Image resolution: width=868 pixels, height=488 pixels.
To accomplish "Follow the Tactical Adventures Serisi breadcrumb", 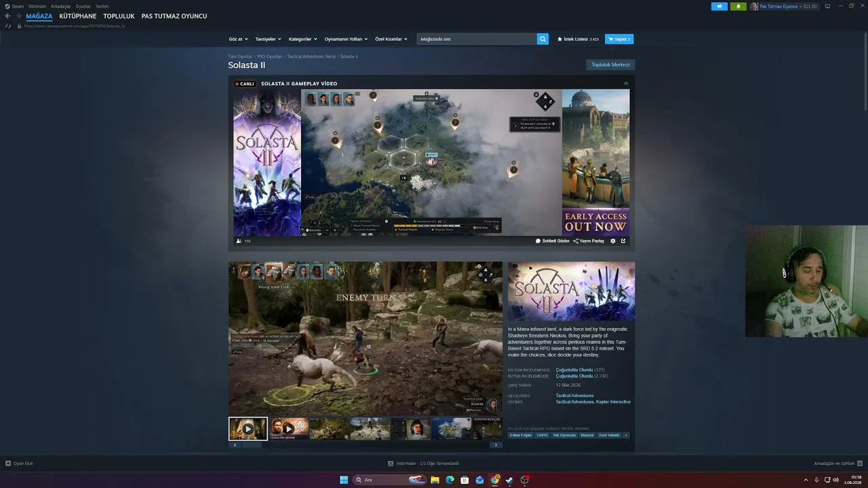I will pos(311,56).
